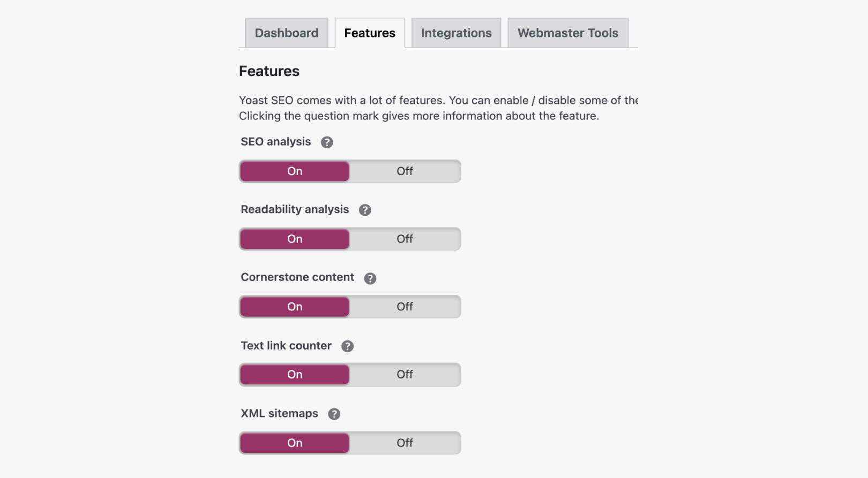Turn XML sitemaps Off

405,443
